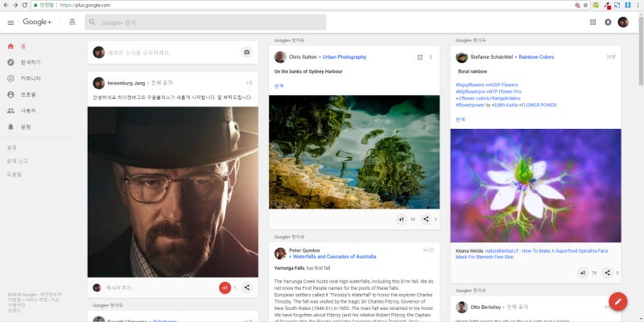Open Waterfalls and Cascades of Australia link
The width and height of the screenshot is (644, 322).
point(334,257)
